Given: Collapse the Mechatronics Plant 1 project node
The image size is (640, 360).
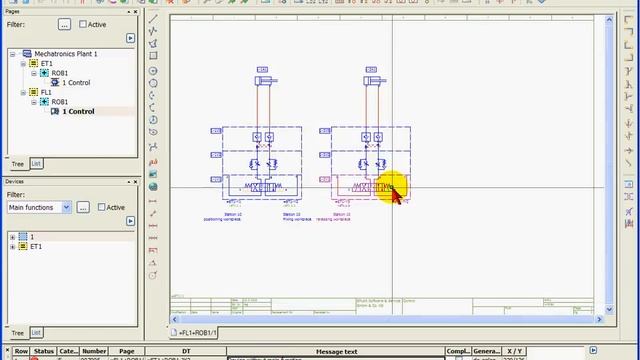Looking at the screenshot, I should [12, 54].
